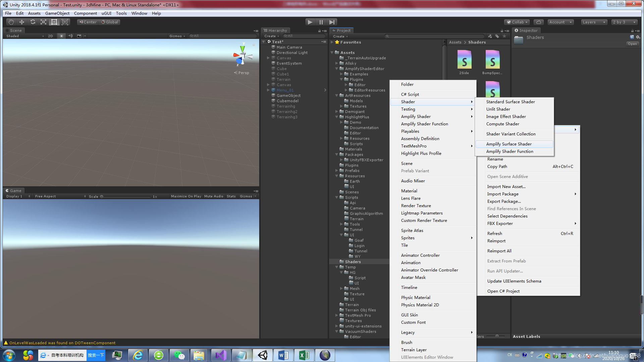Viewport: 644px width, 362px height.
Task: Click the Open button in Inspector
Action: coord(632,44)
